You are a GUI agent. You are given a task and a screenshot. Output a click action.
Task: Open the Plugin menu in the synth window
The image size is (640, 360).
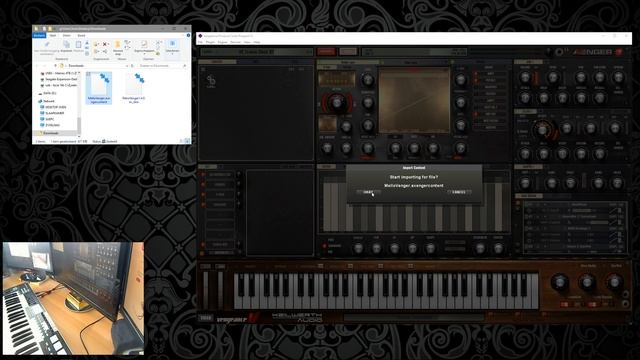(210, 42)
